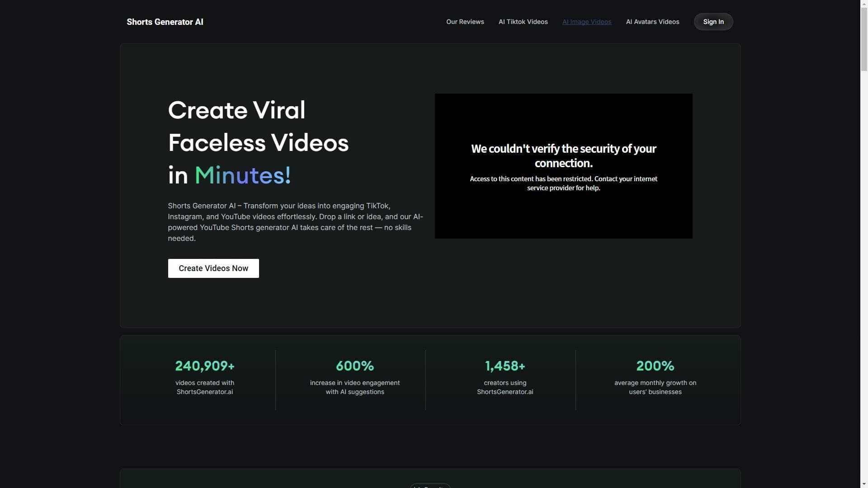Click the Shorts Generator AI description paragraph
The width and height of the screenshot is (868, 488).
(295, 222)
